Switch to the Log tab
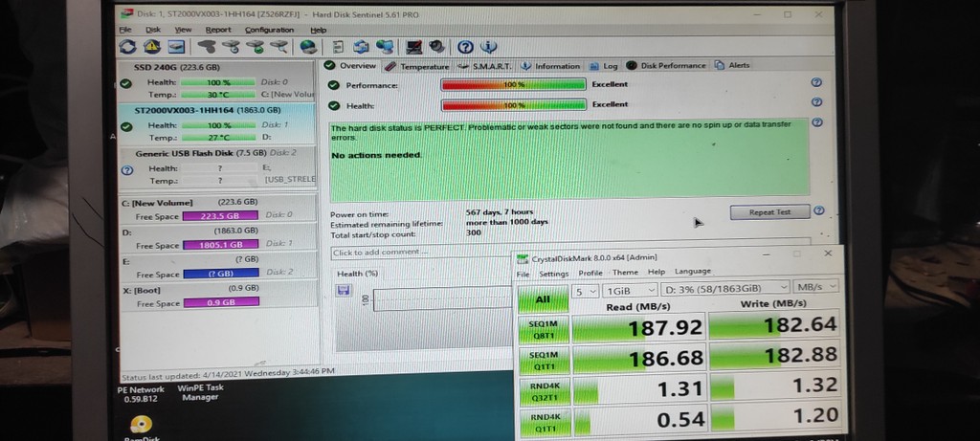Viewport: 980px width, 441px height. point(604,66)
